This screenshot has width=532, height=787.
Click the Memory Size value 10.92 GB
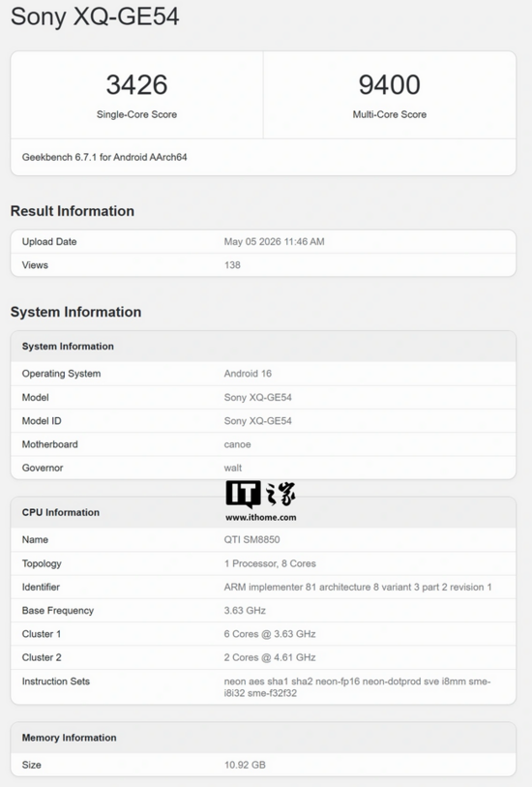pyautogui.click(x=245, y=765)
